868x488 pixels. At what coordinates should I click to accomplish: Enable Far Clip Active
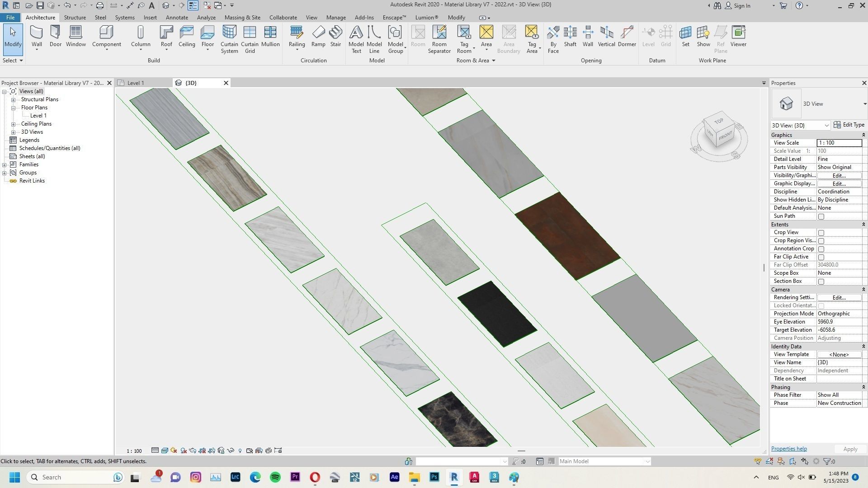coord(821,257)
